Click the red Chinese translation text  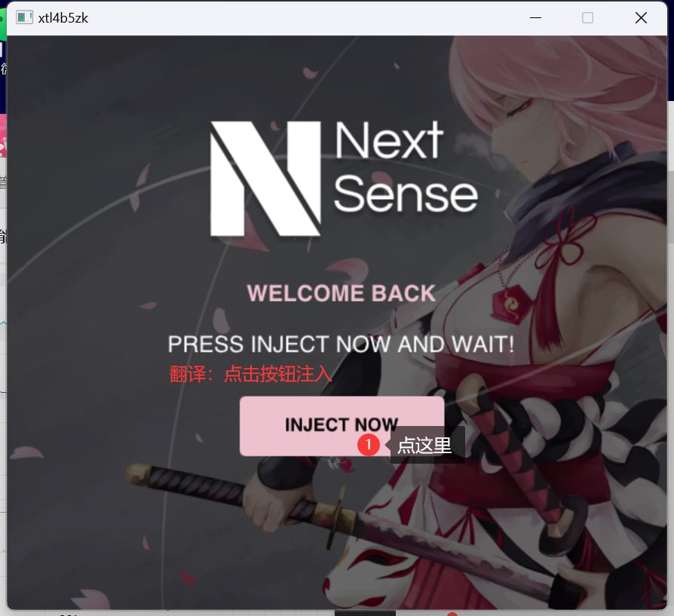(x=250, y=373)
